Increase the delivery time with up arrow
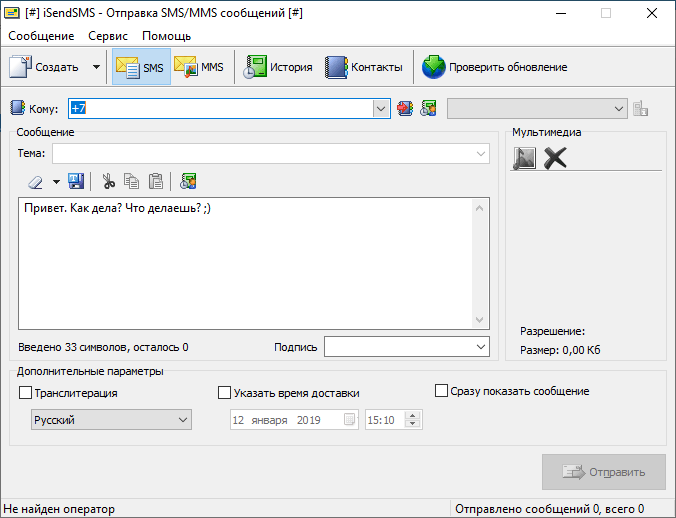676x518 pixels. tap(413, 416)
